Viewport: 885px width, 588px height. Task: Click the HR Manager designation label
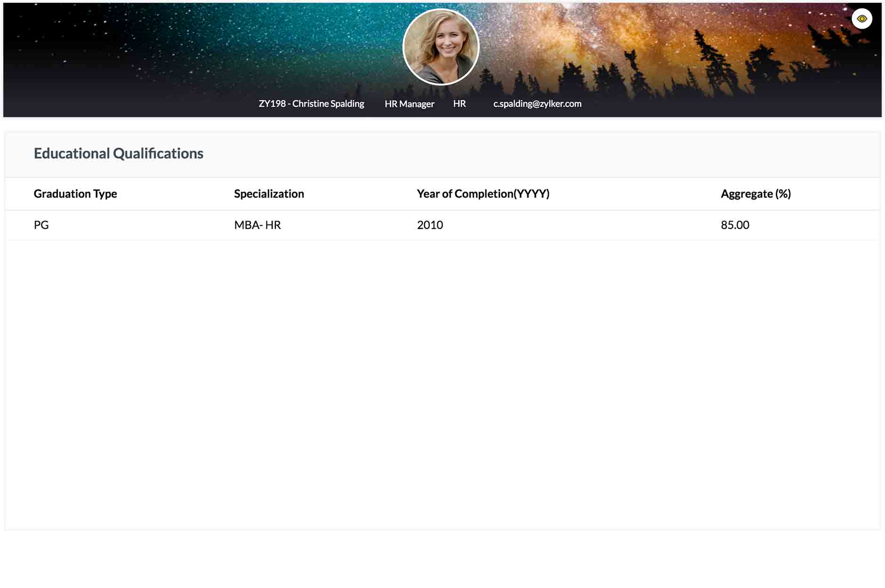tap(409, 104)
